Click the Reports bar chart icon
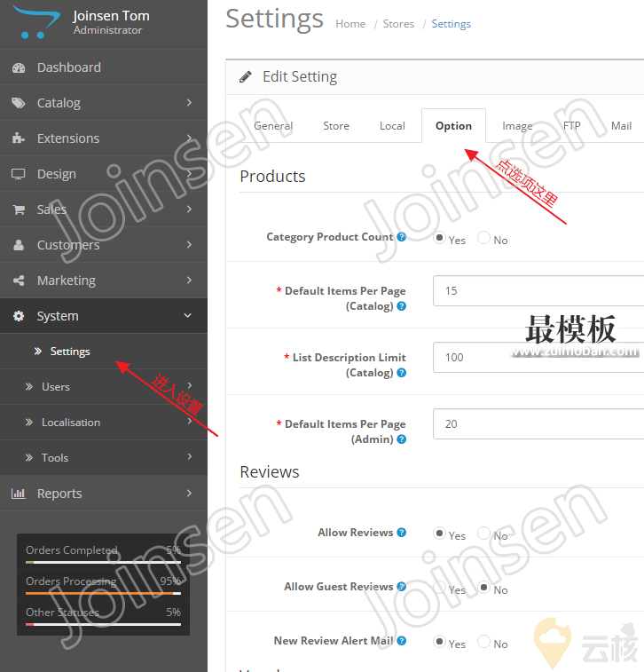Image resolution: width=644 pixels, height=672 pixels. point(19,494)
